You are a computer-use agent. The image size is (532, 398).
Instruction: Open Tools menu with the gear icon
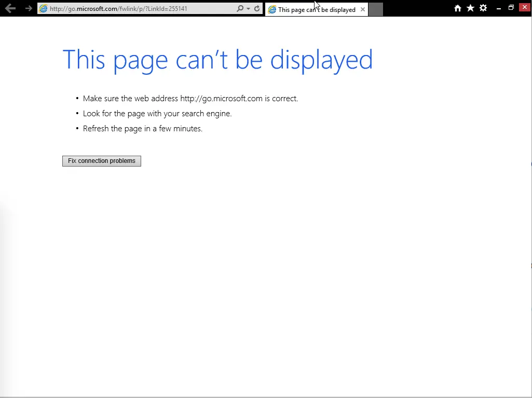click(x=483, y=8)
